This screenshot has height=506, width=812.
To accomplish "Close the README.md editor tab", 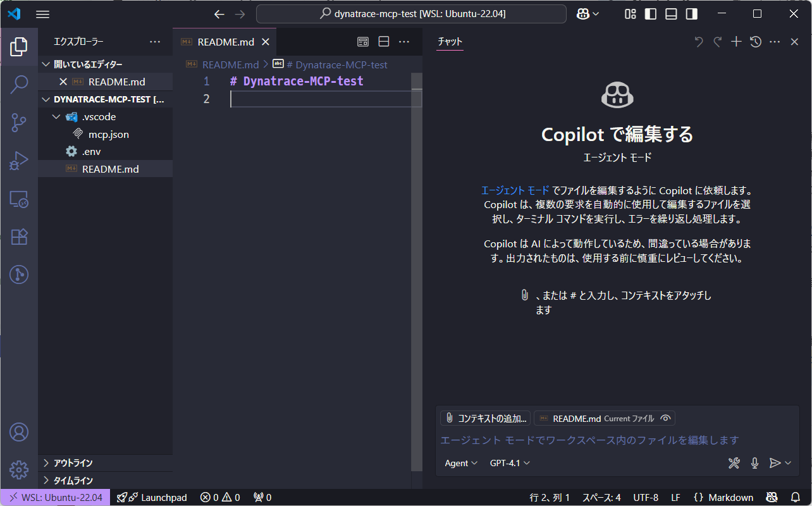I will click(x=266, y=42).
